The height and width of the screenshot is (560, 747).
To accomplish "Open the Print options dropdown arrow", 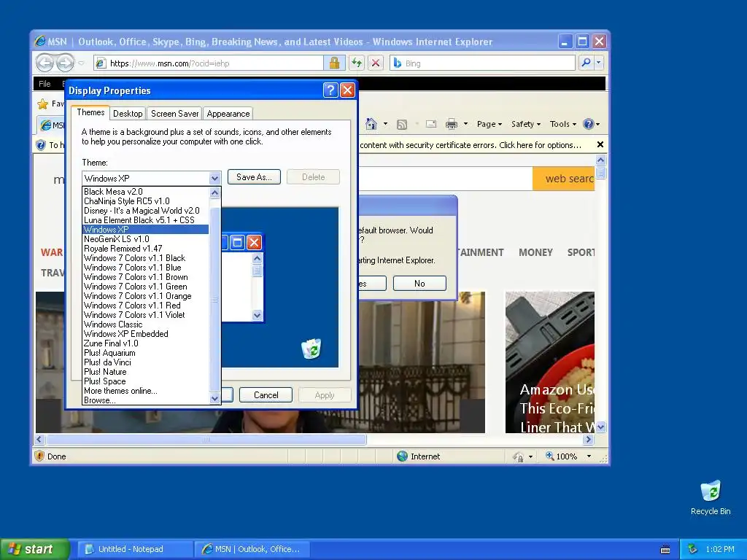I will pos(465,124).
